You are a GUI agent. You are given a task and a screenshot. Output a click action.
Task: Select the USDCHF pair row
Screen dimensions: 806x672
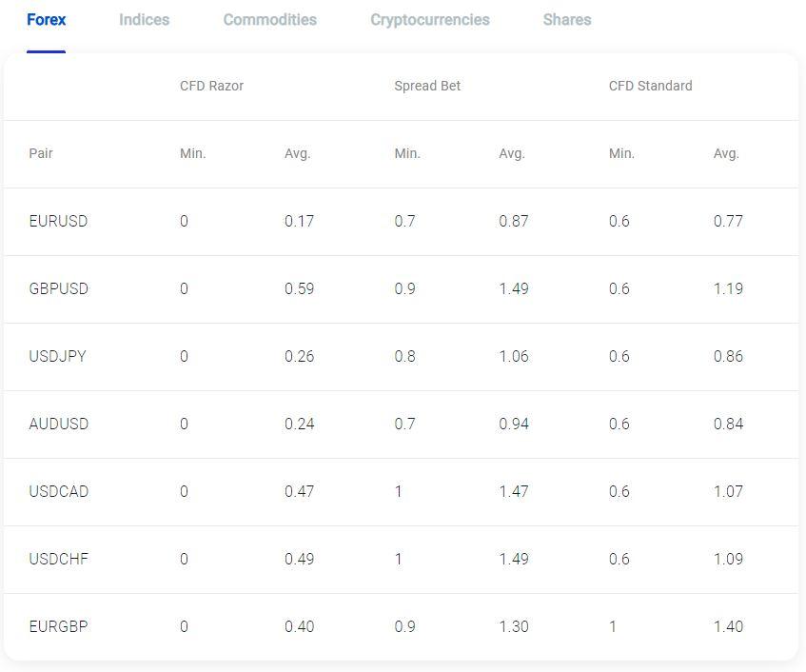click(x=401, y=560)
